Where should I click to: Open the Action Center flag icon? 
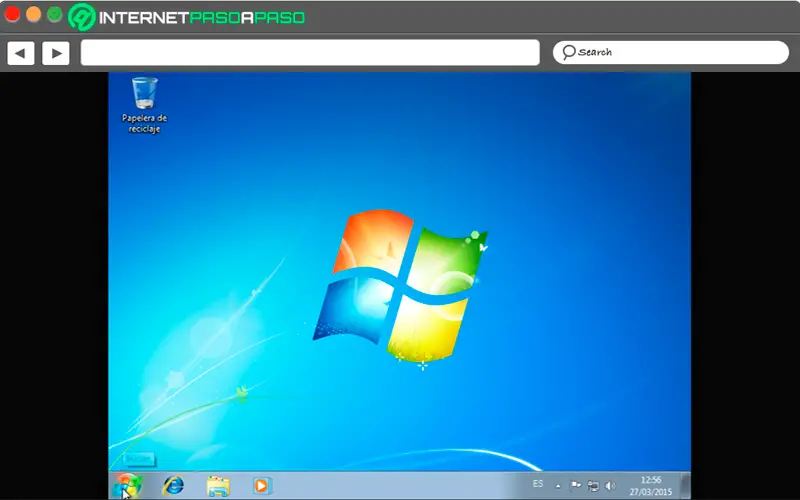(576, 485)
